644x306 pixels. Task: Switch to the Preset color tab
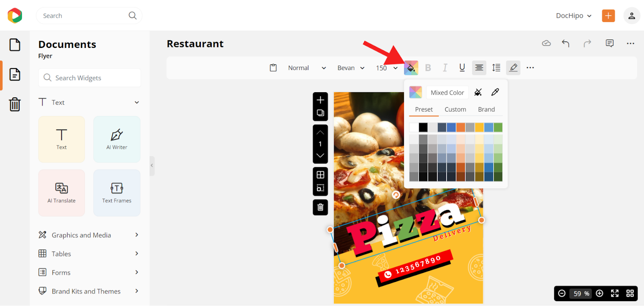(424, 110)
